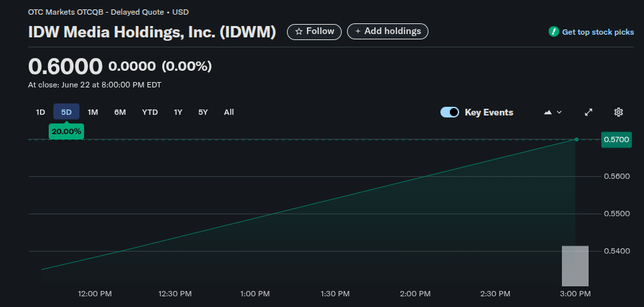Click the 12:30 PM time axis label
The width and height of the screenshot is (644, 307).
[x=175, y=294]
